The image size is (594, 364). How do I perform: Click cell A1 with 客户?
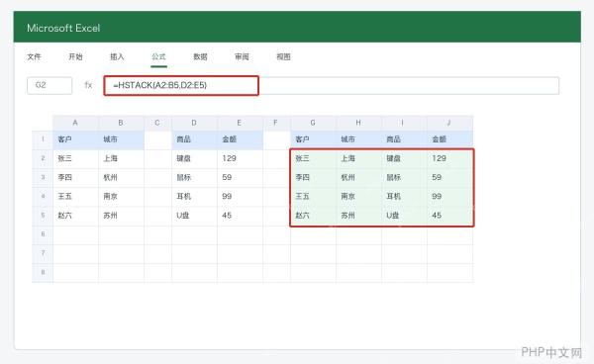tap(75, 139)
